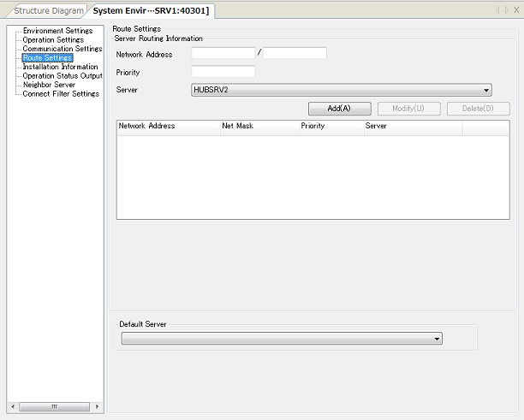
Task: Focus the net mask field after the slash
Action: click(295, 53)
